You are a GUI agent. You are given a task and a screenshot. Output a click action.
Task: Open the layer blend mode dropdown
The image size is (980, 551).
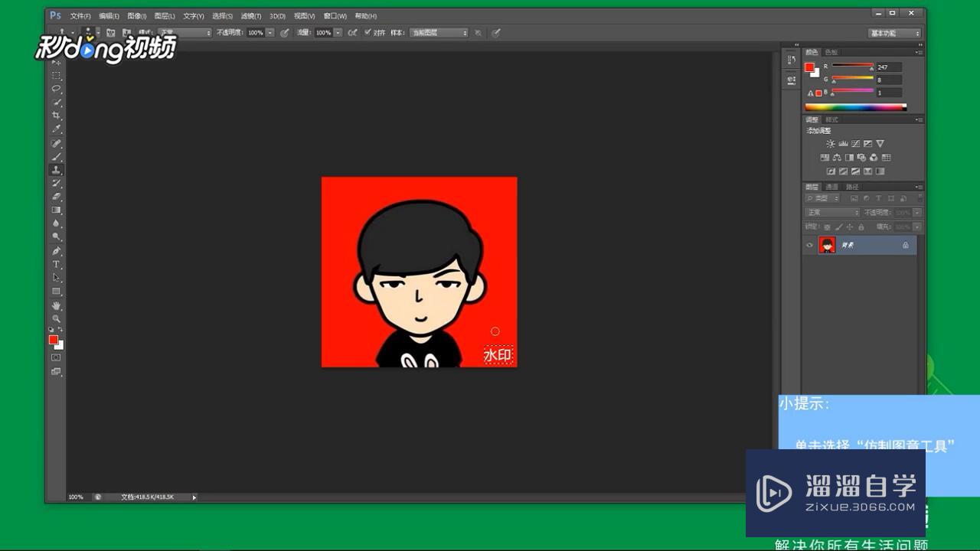(832, 213)
